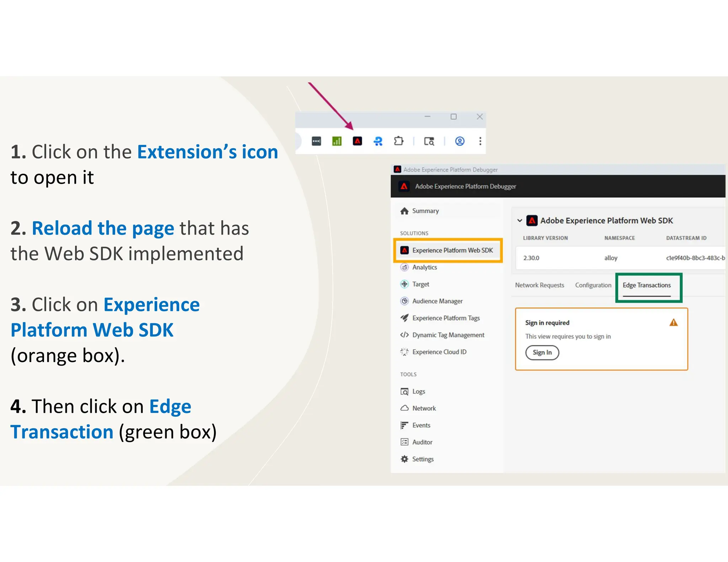Open the Target solution

[x=415, y=284]
